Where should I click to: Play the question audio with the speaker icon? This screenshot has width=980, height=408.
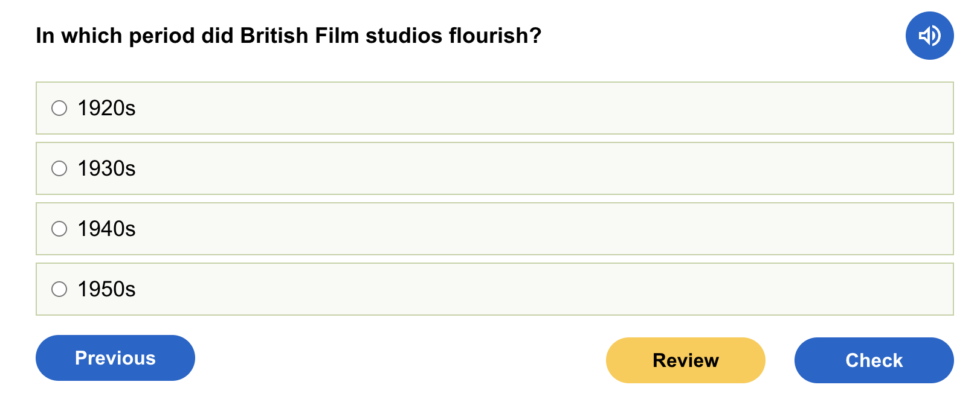(x=929, y=36)
